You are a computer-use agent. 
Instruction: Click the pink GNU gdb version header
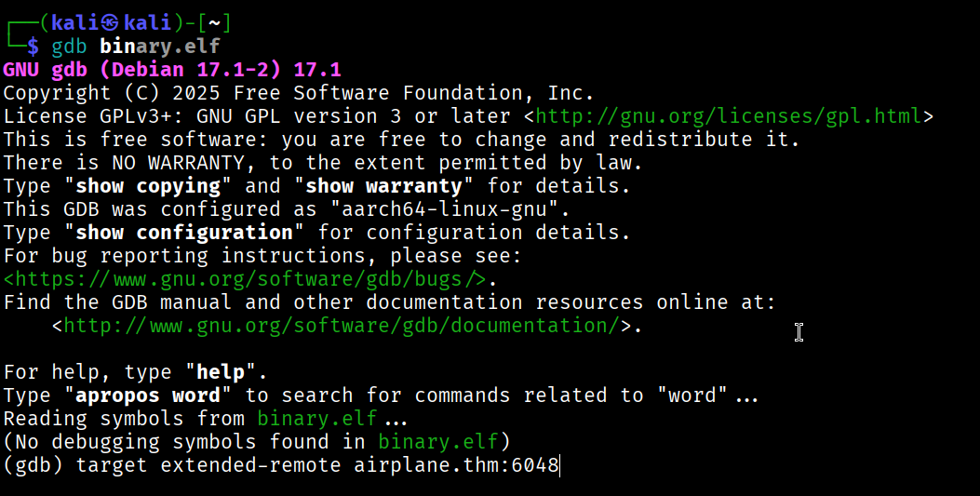tap(172, 70)
